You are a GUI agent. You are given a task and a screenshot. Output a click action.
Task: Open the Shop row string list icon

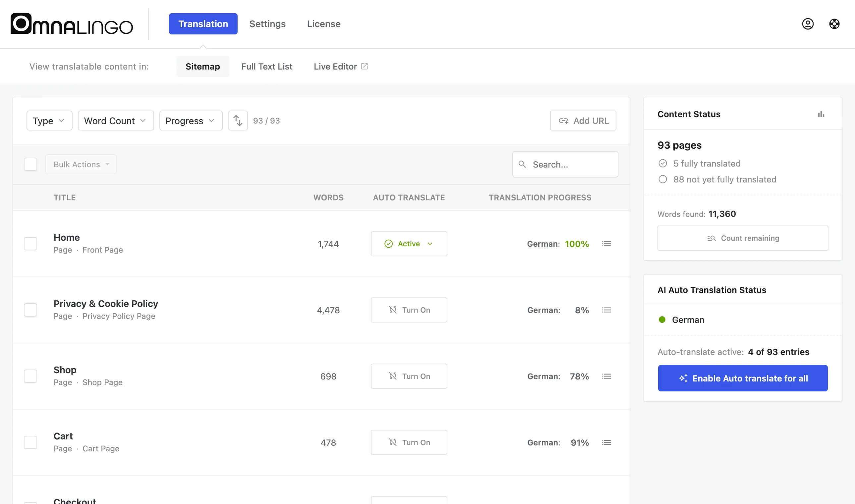(606, 376)
